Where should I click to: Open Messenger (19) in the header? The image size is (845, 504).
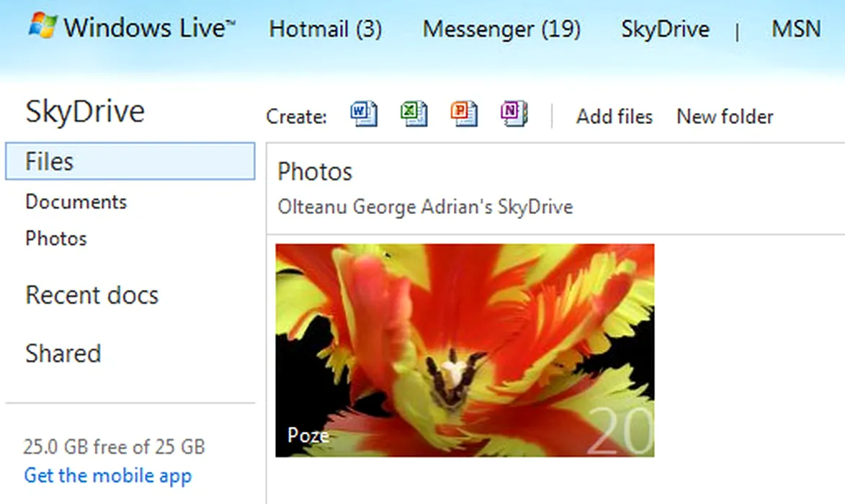501,30
